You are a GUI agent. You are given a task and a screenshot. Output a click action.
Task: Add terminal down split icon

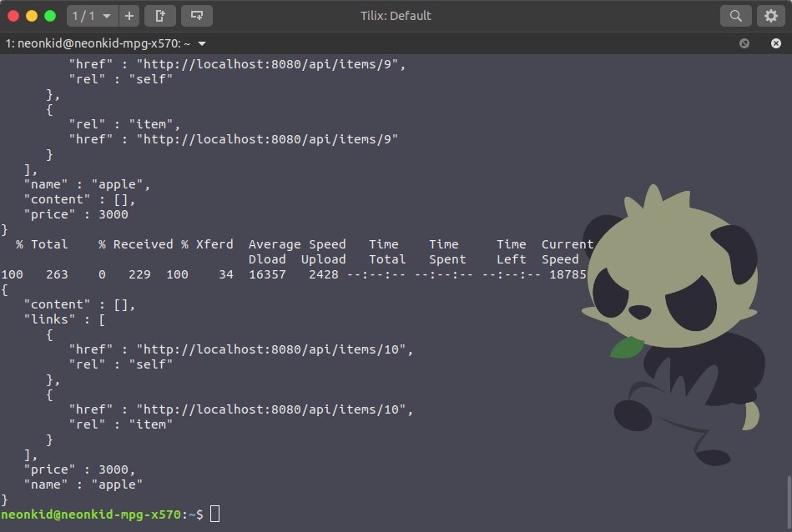[x=196, y=16]
